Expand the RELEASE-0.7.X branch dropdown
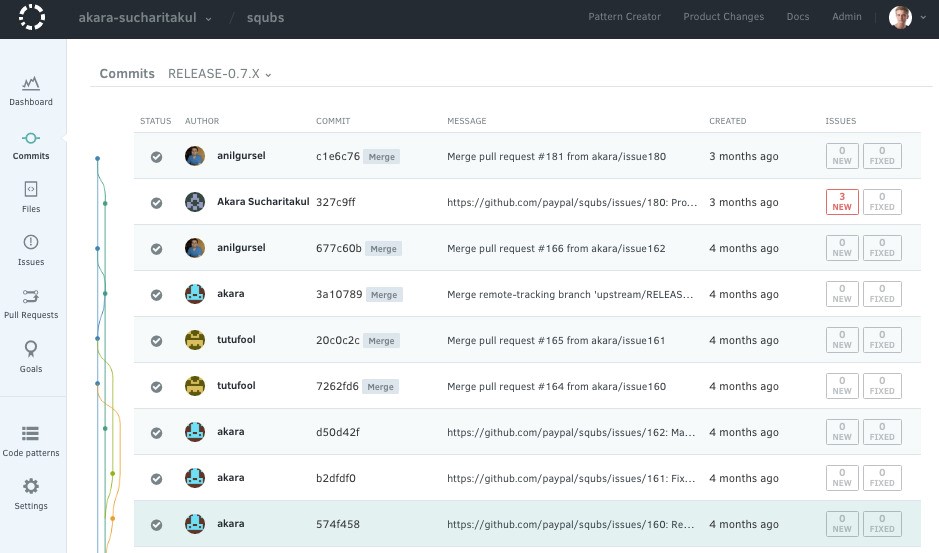The height and width of the screenshot is (553, 939). coord(220,74)
